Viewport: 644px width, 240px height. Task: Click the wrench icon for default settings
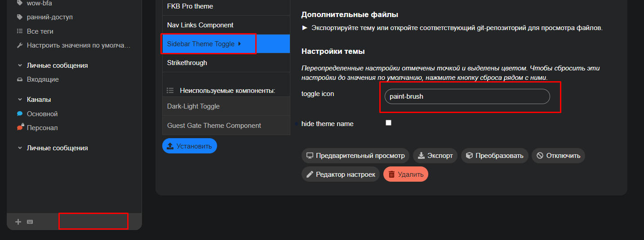19,45
